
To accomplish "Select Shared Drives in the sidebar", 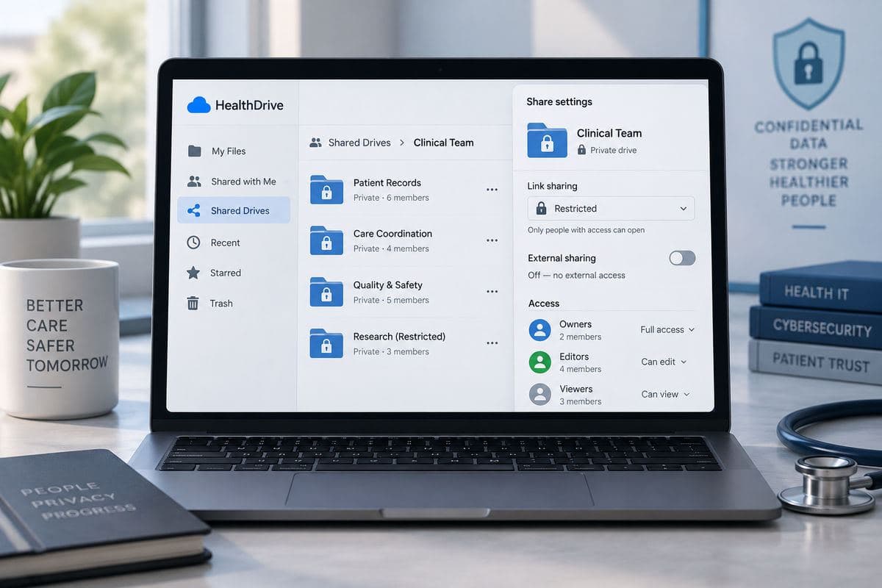I will (x=234, y=210).
